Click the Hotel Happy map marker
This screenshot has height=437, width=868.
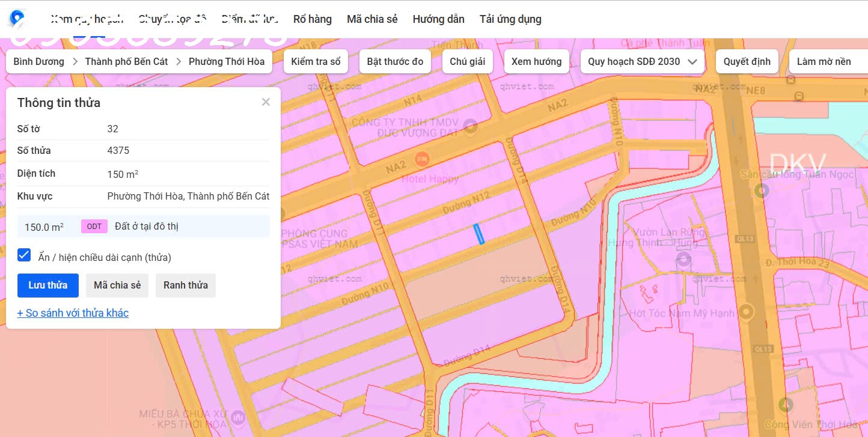(x=423, y=159)
